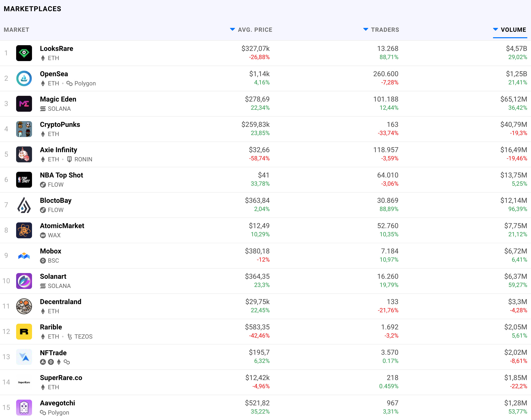This screenshot has width=531, height=420.
Task: Open the Mobox marketplace link
Action: click(x=51, y=251)
